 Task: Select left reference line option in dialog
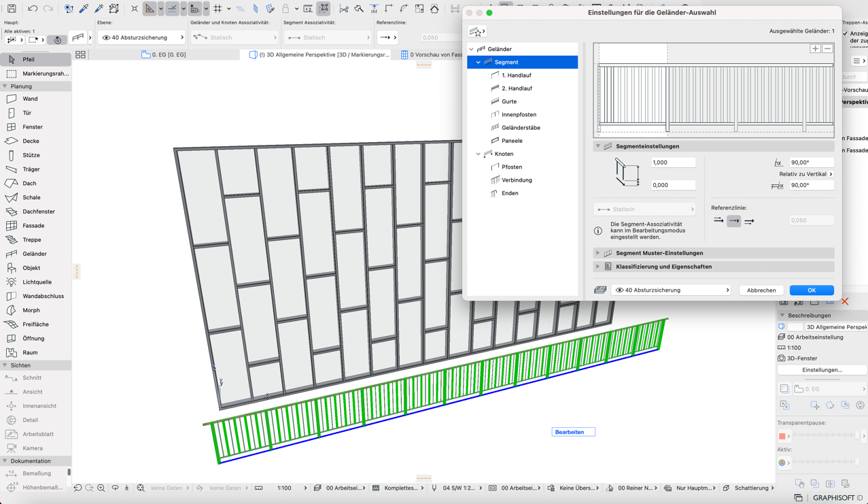[718, 221]
